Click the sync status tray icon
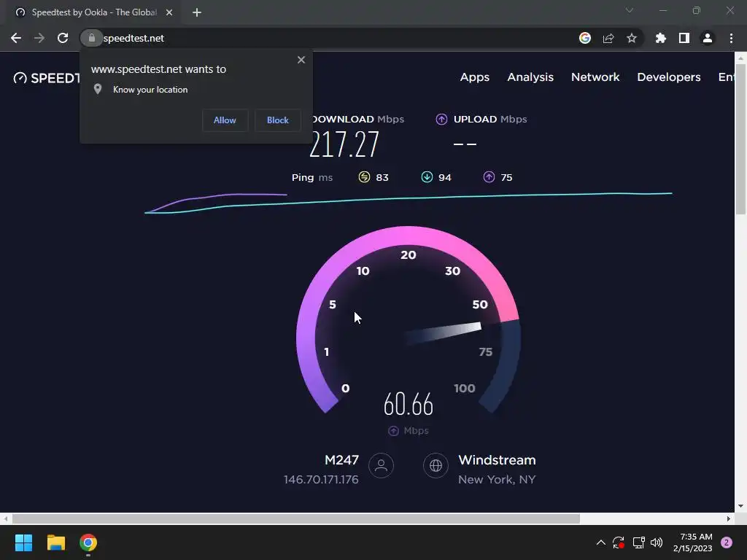This screenshot has height=560, width=747. click(619, 542)
